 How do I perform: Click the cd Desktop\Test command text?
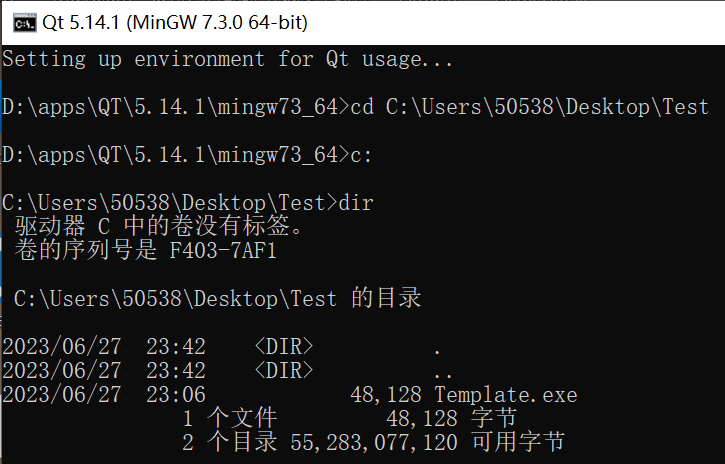pyautogui.click(x=529, y=107)
